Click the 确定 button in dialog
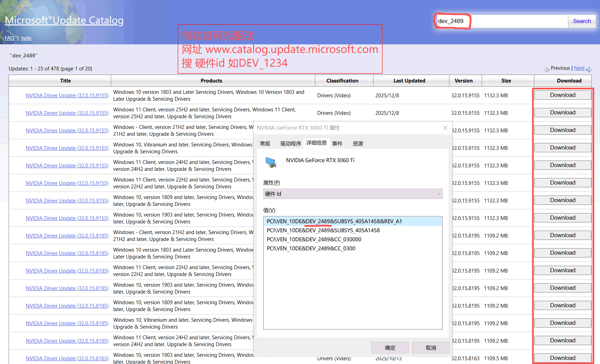600x364 pixels. coord(390,348)
